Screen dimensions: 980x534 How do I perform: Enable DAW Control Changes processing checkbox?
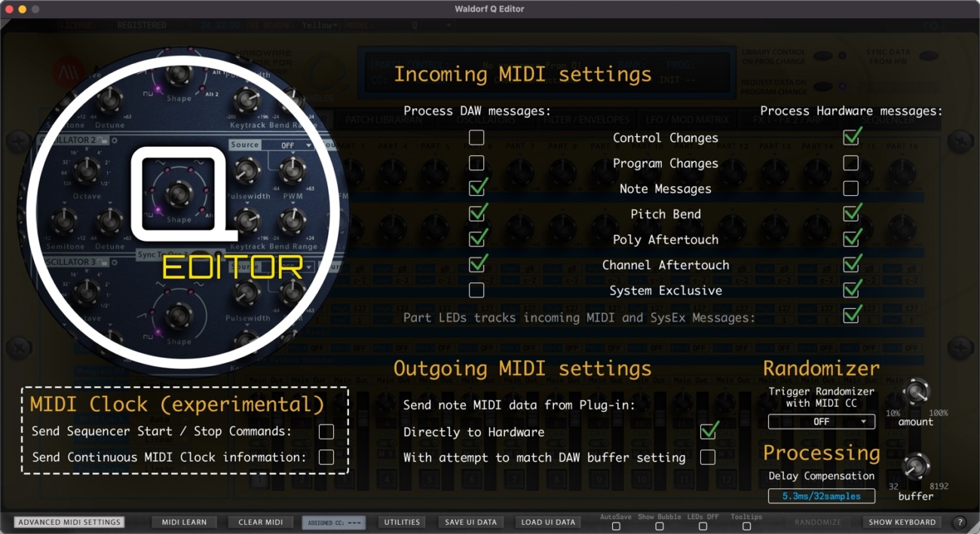coord(476,138)
